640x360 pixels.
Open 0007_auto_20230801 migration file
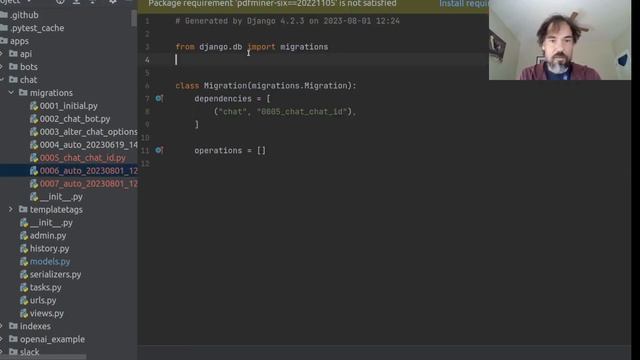(89, 184)
